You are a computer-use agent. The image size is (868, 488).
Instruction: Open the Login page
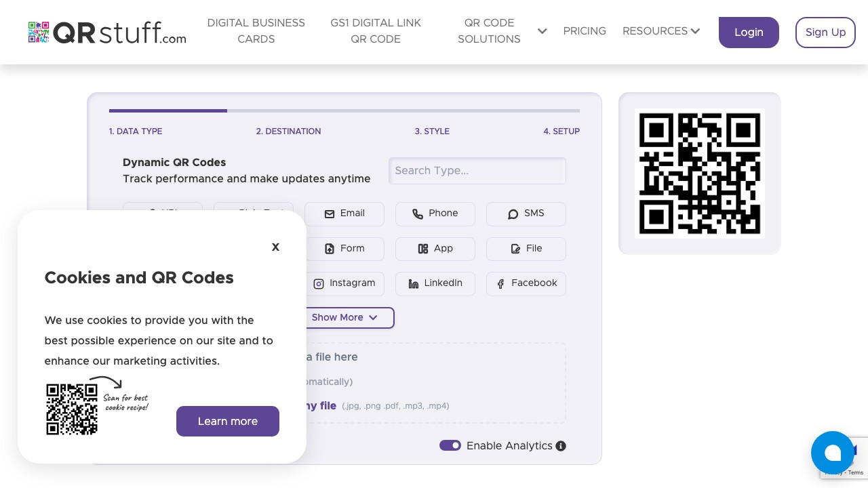749,32
